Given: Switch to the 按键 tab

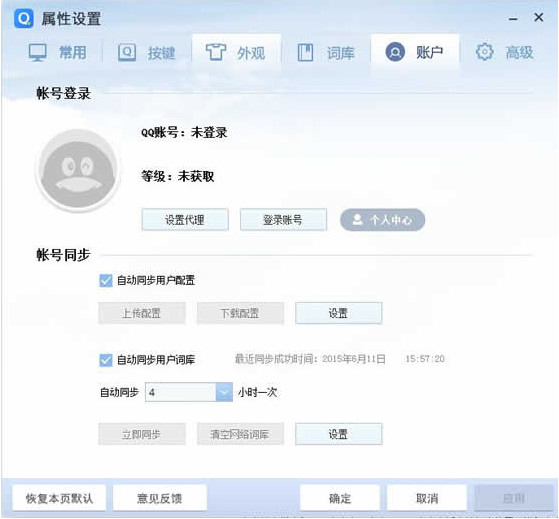Looking at the screenshot, I should [x=147, y=53].
